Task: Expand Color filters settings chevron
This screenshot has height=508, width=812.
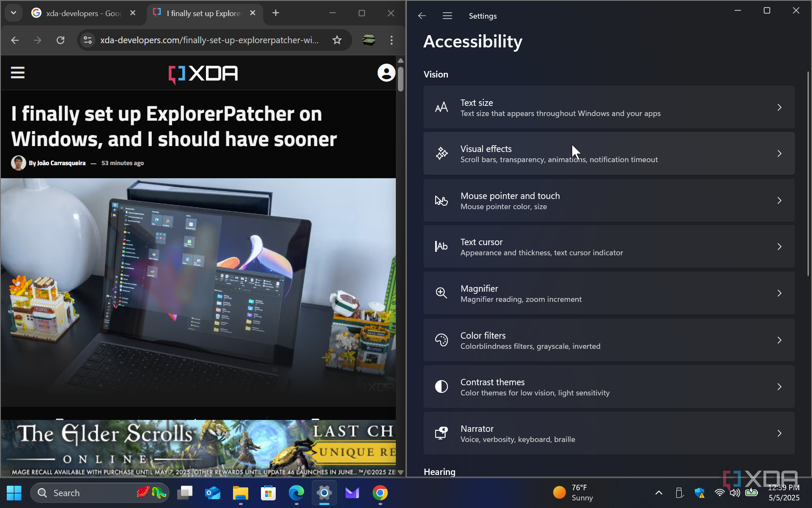Action: 779,340
